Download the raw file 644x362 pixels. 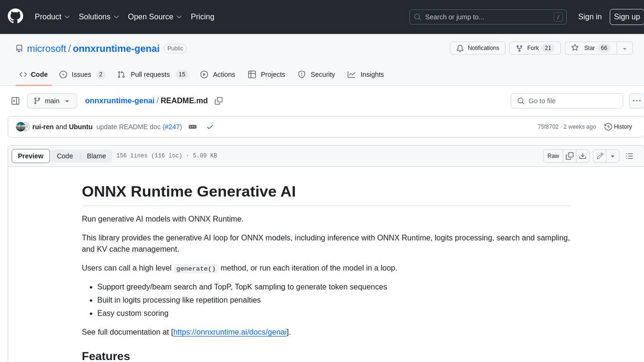[583, 156]
